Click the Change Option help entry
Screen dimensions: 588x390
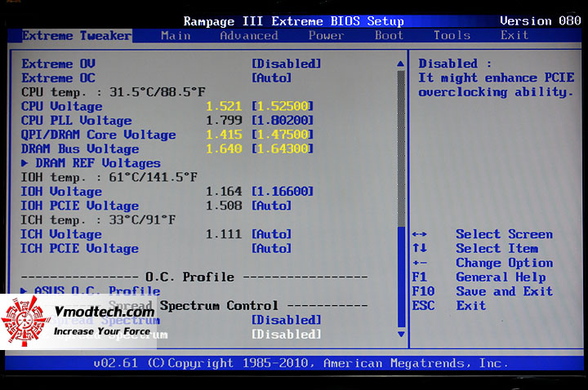(504, 263)
